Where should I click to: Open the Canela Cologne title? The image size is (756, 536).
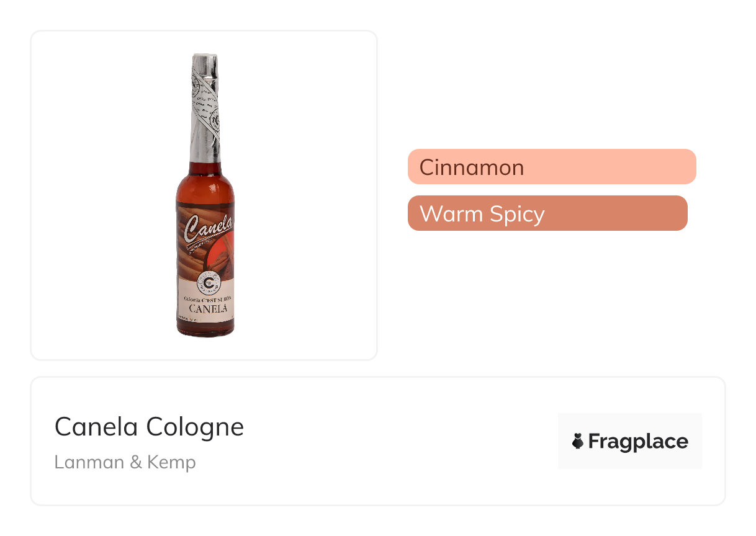149,427
